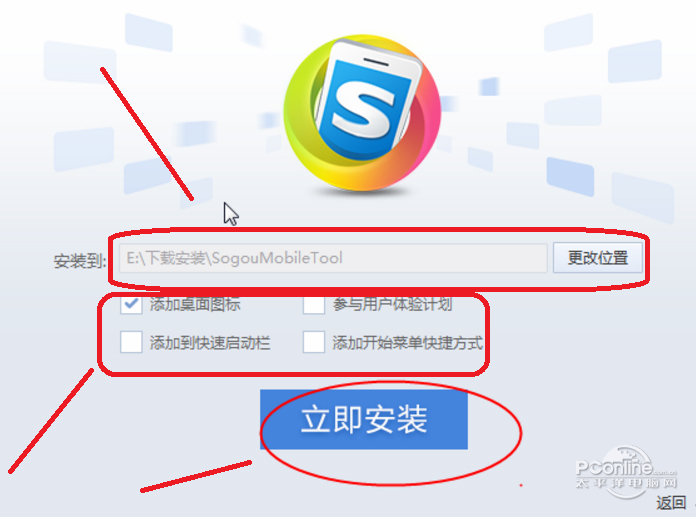Start installation with 立即安装 button
Image resolution: width=696 pixels, height=519 pixels.
(364, 420)
